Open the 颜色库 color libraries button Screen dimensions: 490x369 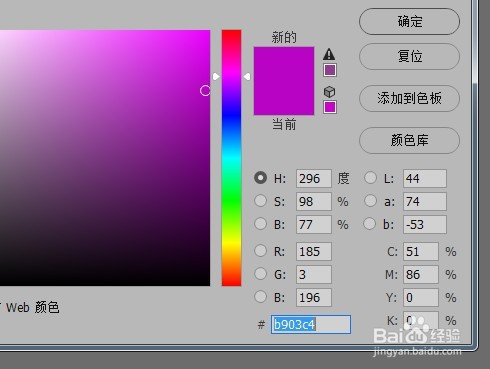tap(409, 140)
